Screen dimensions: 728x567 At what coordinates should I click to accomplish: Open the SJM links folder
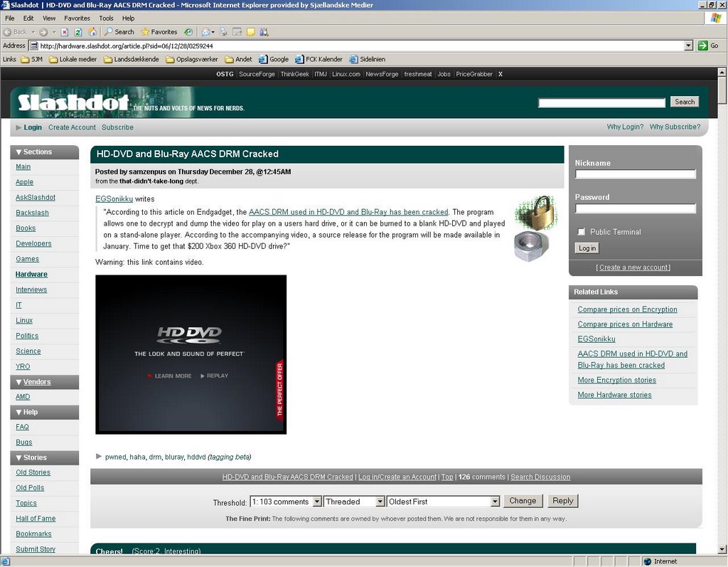(31, 60)
